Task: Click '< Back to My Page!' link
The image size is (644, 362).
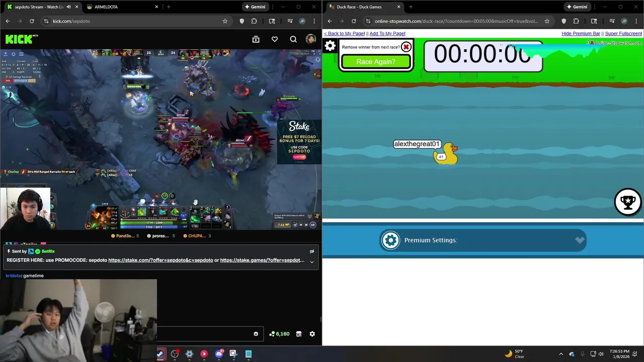Action: point(345,34)
